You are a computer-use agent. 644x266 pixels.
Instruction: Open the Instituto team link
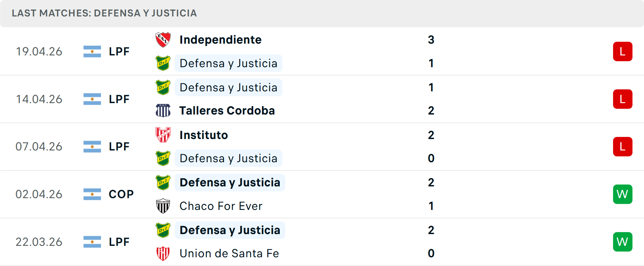pos(204,135)
